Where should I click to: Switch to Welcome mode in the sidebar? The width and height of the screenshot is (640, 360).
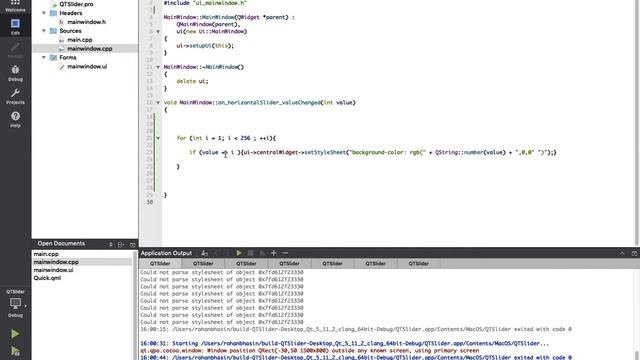pos(15,6)
